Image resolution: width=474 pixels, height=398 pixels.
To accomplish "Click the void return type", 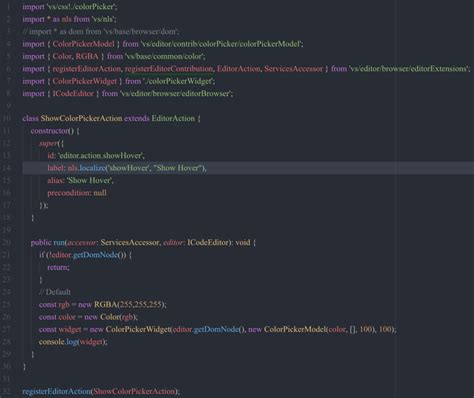I will pos(243,243).
